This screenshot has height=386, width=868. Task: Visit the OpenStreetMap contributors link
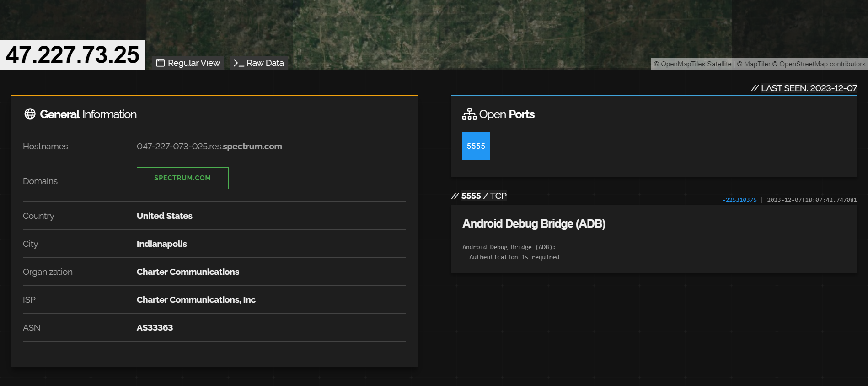point(822,64)
